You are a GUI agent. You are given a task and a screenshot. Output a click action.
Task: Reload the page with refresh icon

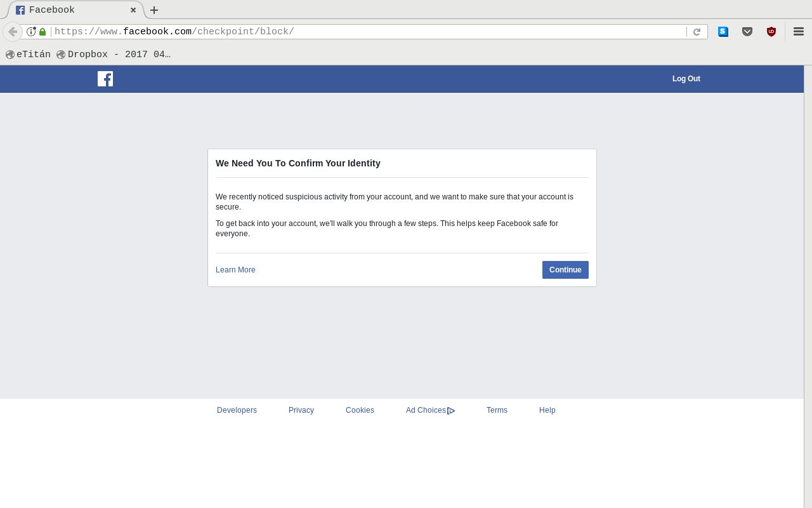[x=697, y=32]
